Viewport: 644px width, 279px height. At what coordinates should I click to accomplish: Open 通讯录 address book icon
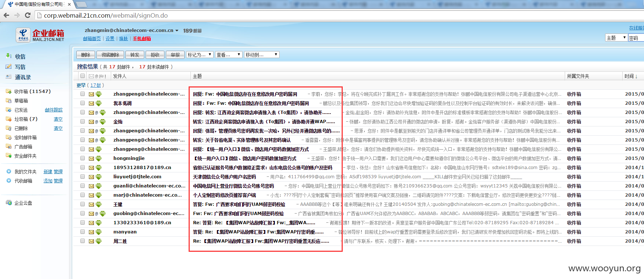9,77
